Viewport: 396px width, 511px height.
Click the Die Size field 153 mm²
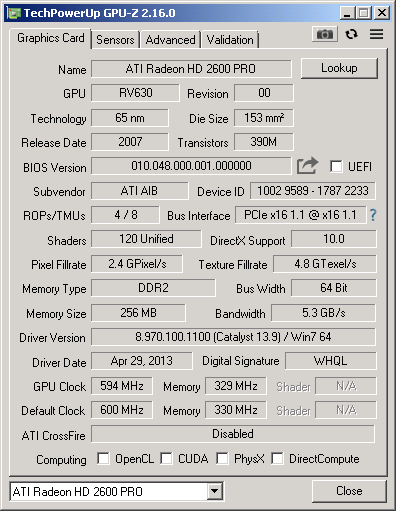coord(264,118)
